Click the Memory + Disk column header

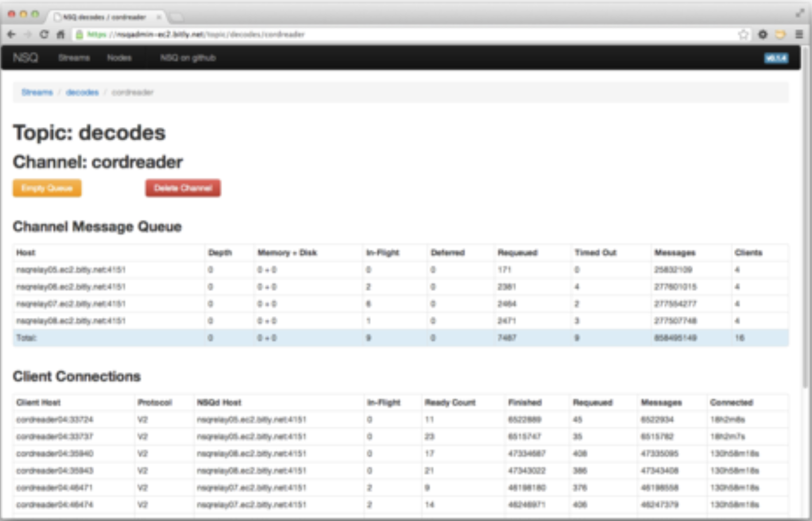pos(287,252)
